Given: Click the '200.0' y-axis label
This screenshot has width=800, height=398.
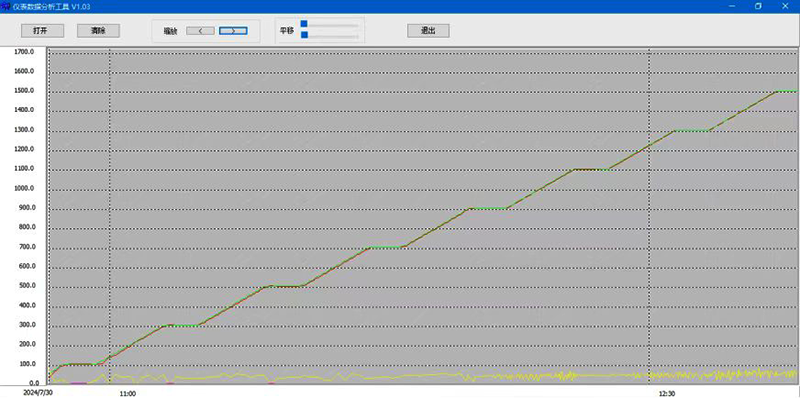Looking at the screenshot, I should coord(26,344).
